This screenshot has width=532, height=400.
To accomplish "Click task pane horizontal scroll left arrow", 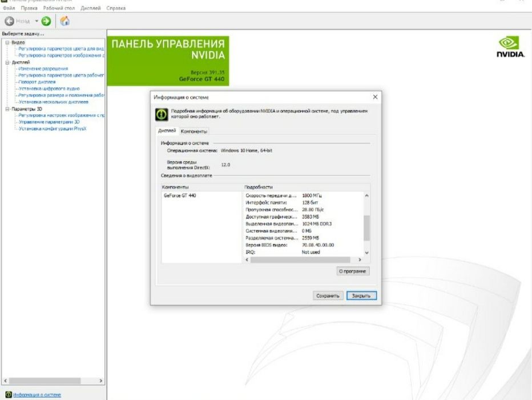I will pos(5,381).
